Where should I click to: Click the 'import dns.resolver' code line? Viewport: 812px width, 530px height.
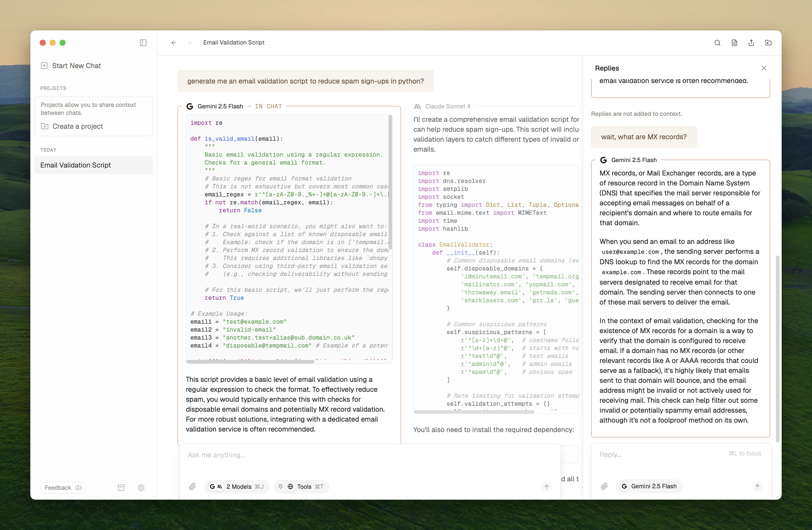452,181
